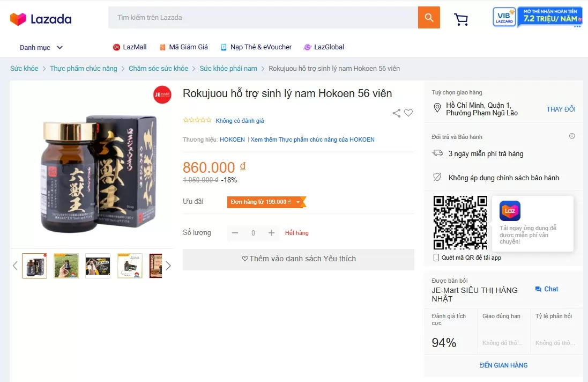Click the Lazada logo
This screenshot has width=588, height=382.
point(41,19)
